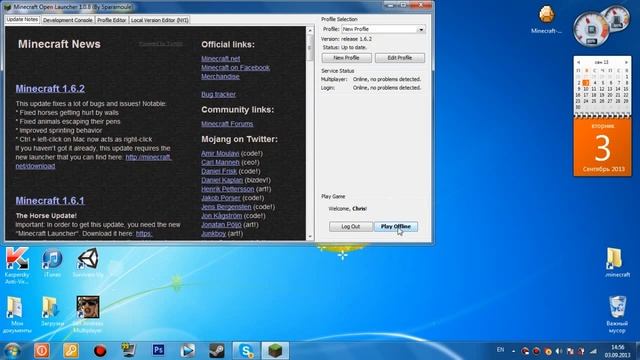Go to previous month in calendar gadget
640x360 pixels.
click(x=578, y=62)
